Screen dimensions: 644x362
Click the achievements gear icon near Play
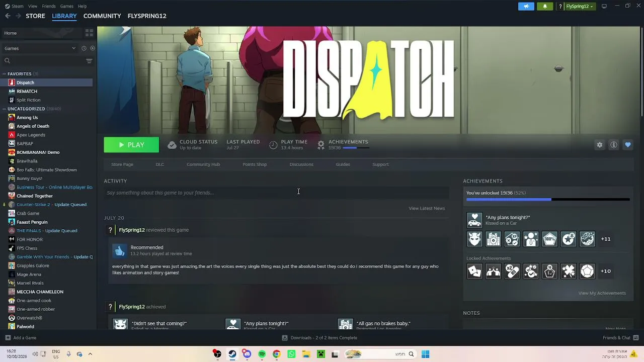(321, 145)
